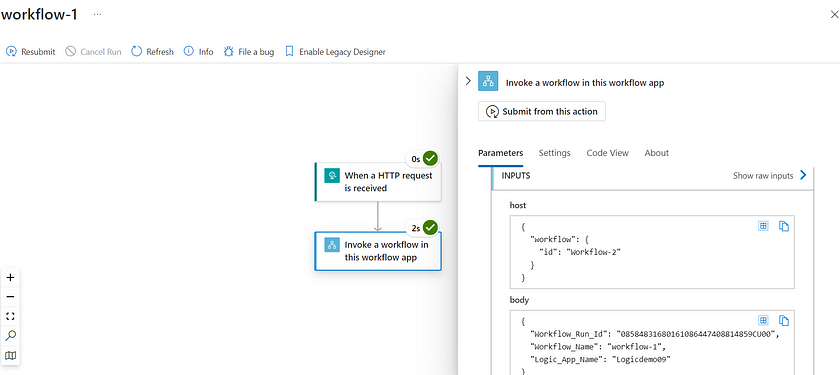
Task: Zoom out on the designer canvas
Action: (x=10, y=297)
